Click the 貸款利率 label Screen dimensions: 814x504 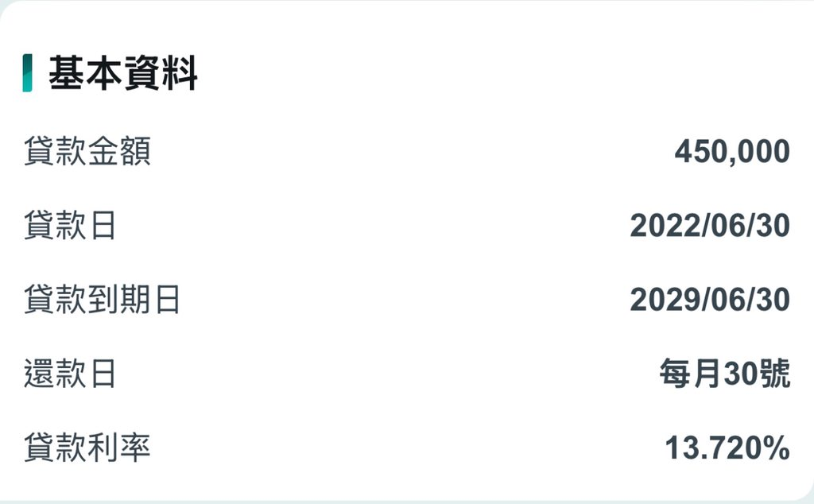[87, 449]
